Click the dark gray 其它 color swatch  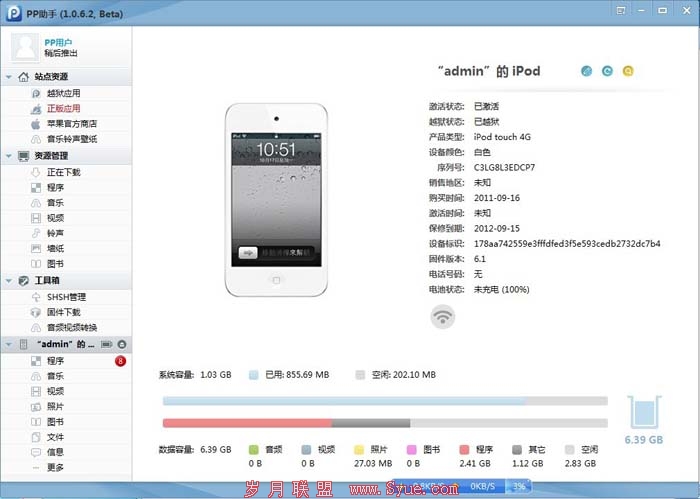[x=517, y=449]
